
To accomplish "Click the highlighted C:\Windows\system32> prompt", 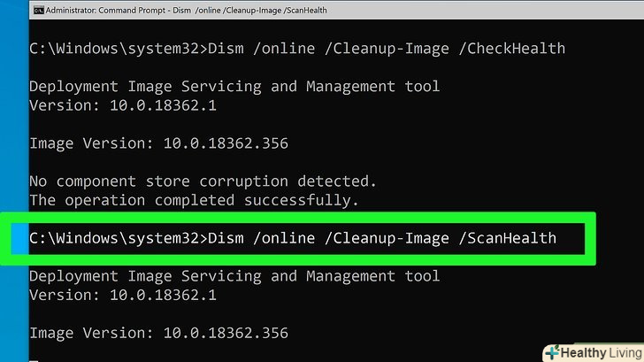I will click(116, 237).
